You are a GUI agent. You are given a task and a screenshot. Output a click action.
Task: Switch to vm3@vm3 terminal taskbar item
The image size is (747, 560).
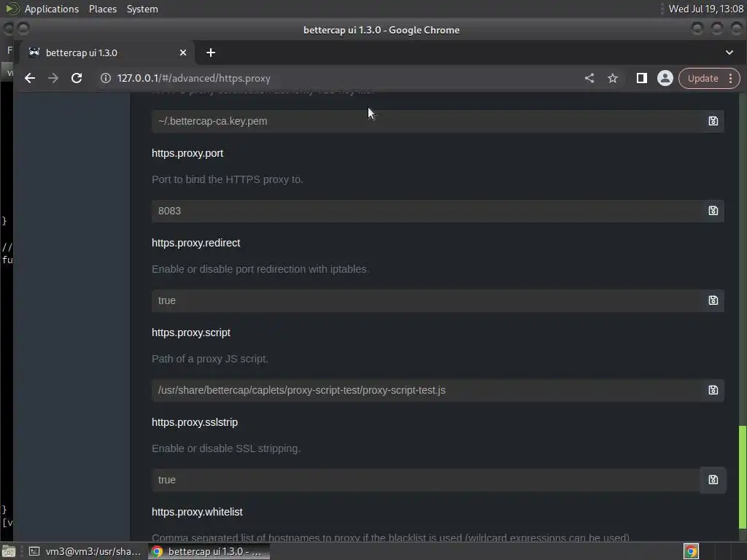tap(85, 551)
